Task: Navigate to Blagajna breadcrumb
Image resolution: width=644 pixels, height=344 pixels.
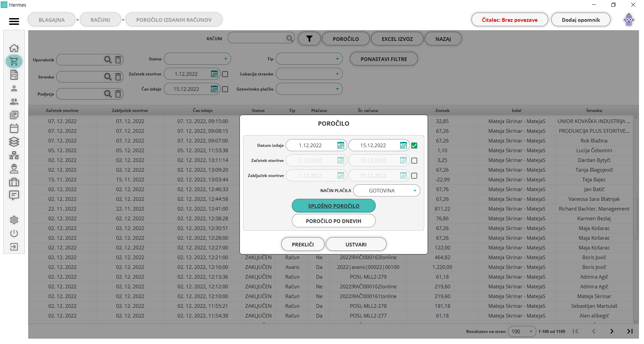Action: 52,20
